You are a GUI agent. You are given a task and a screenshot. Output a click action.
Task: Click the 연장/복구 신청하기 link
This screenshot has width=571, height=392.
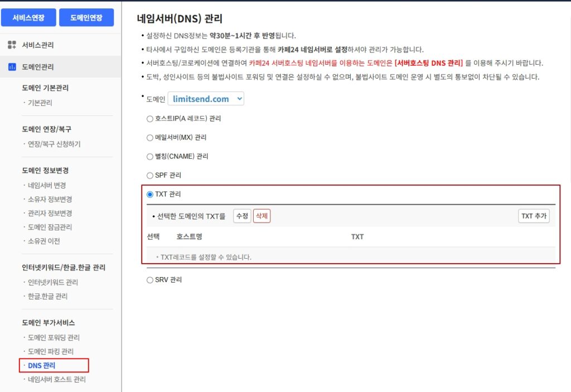[54, 144]
